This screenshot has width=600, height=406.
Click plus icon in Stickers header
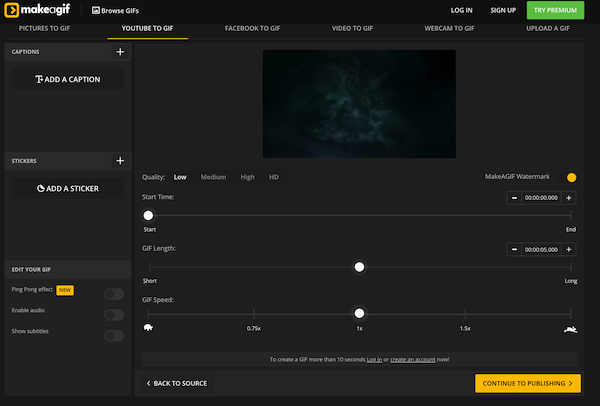coord(120,161)
